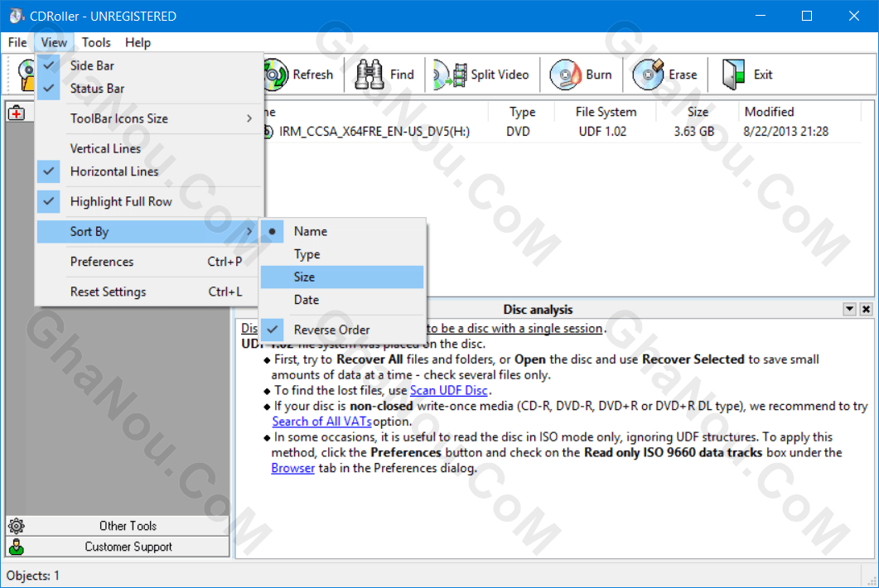
Task: Maximize the CDRoller window
Action: pos(807,16)
